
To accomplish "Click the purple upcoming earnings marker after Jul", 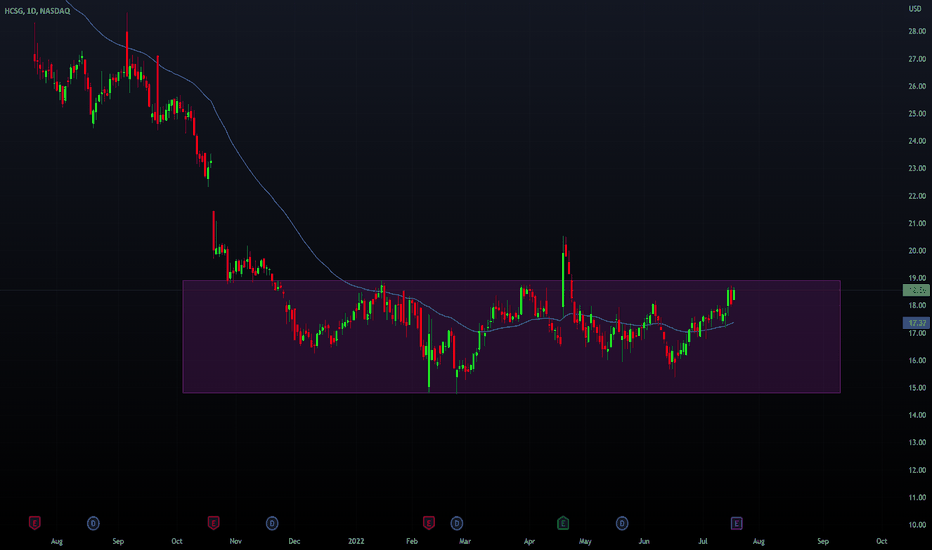I will click(736, 523).
